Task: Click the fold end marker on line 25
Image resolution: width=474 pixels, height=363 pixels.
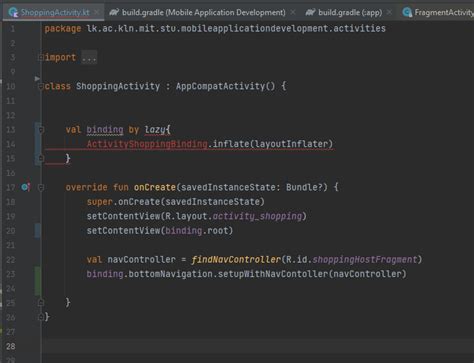Action: pyautogui.click(x=41, y=302)
